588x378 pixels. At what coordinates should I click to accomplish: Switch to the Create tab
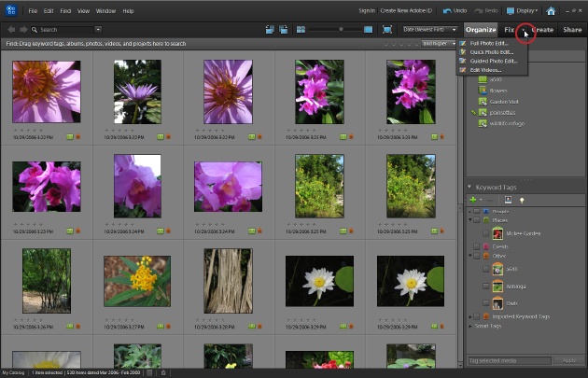pos(542,30)
